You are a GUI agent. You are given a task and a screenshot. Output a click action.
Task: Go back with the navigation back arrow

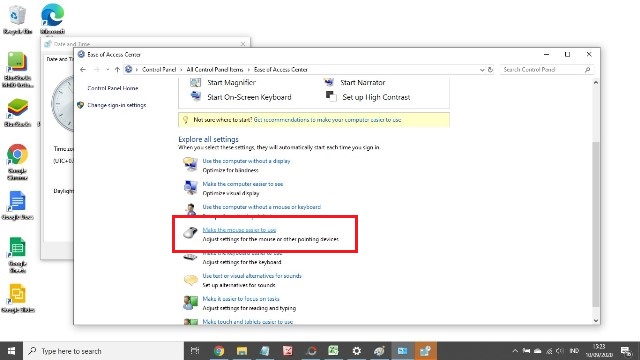[x=83, y=70]
